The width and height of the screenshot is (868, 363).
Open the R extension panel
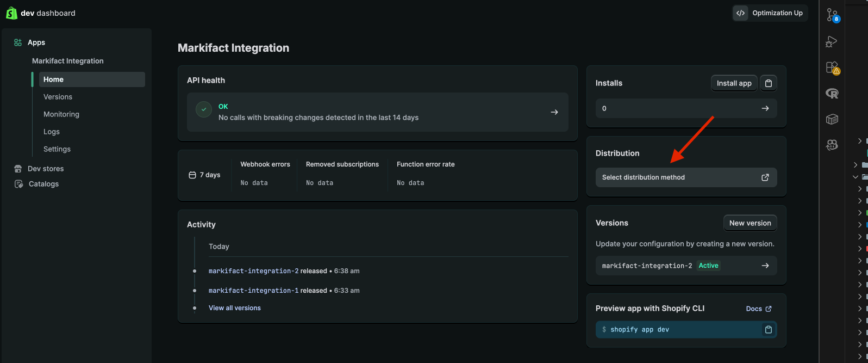pyautogui.click(x=832, y=94)
